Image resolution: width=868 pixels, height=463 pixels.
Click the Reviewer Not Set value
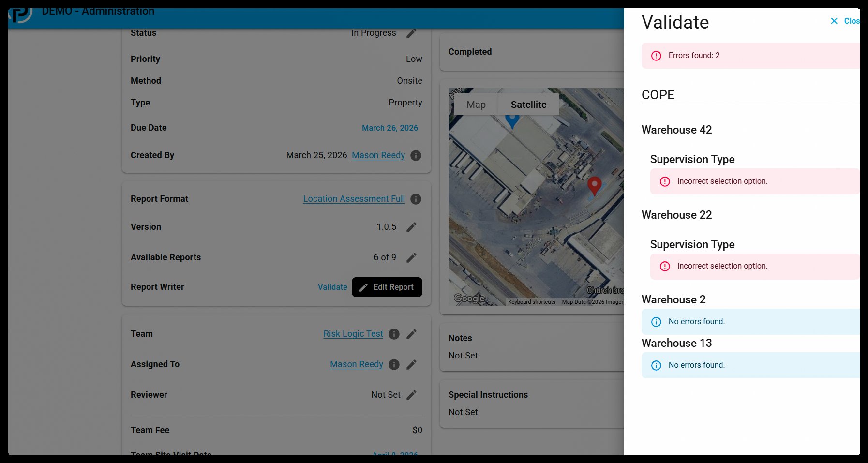tap(386, 395)
